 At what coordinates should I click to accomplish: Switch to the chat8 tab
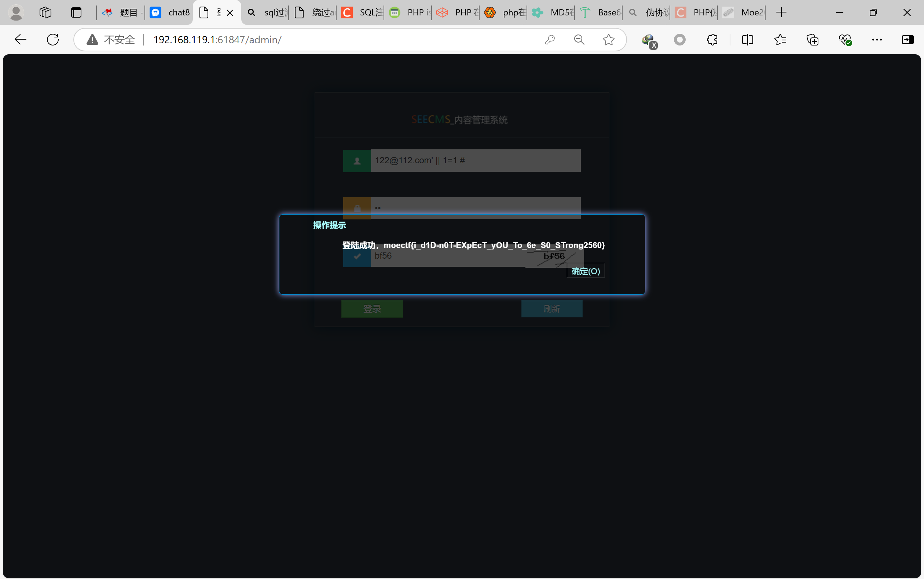point(169,12)
